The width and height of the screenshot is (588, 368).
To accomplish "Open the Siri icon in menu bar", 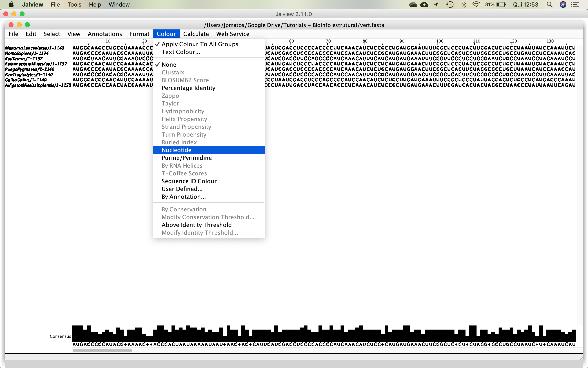I will click(563, 4).
